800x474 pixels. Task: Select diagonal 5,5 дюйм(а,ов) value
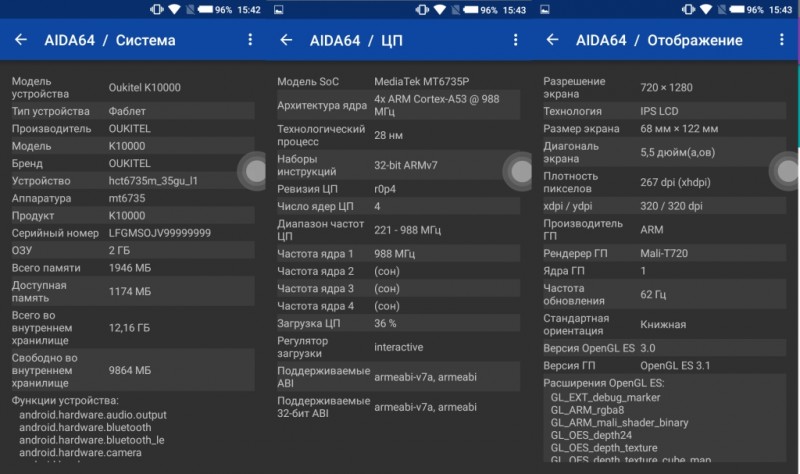(678, 152)
